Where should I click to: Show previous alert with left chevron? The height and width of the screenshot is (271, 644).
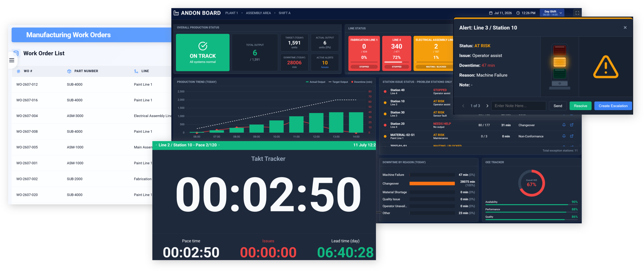(463, 106)
